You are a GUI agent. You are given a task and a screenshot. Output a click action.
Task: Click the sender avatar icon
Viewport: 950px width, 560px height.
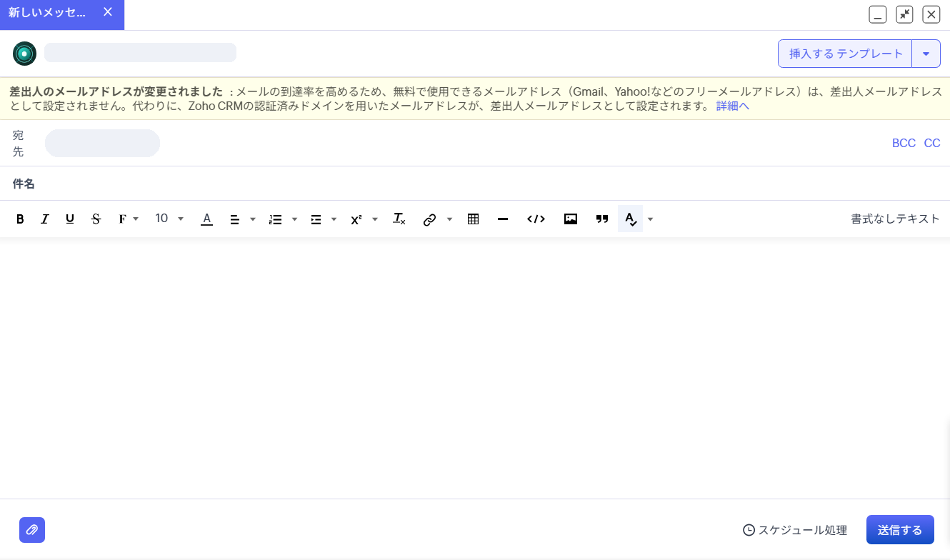tap(24, 54)
